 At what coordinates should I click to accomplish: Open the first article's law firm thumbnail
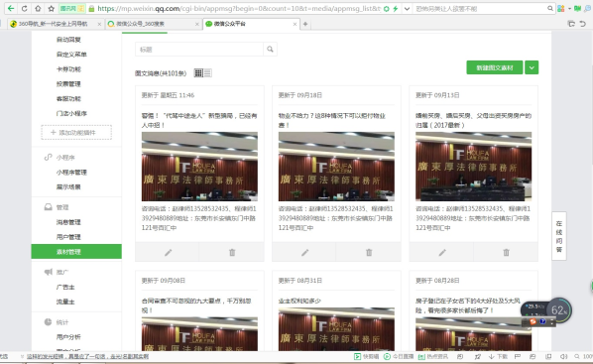(x=199, y=167)
